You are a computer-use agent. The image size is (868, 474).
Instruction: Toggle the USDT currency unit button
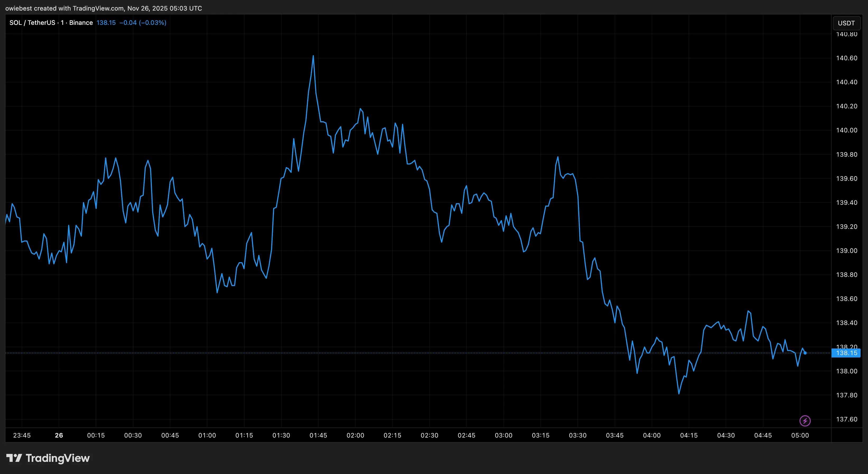tap(847, 23)
